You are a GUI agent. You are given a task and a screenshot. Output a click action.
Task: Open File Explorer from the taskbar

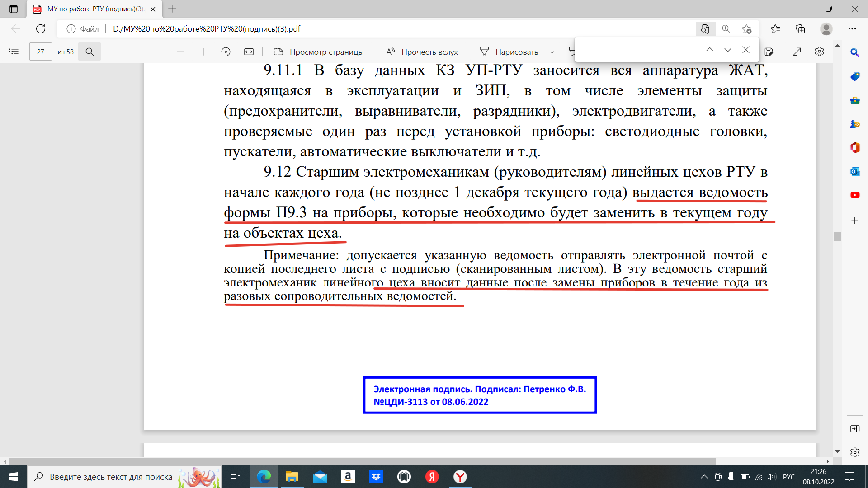point(292,477)
